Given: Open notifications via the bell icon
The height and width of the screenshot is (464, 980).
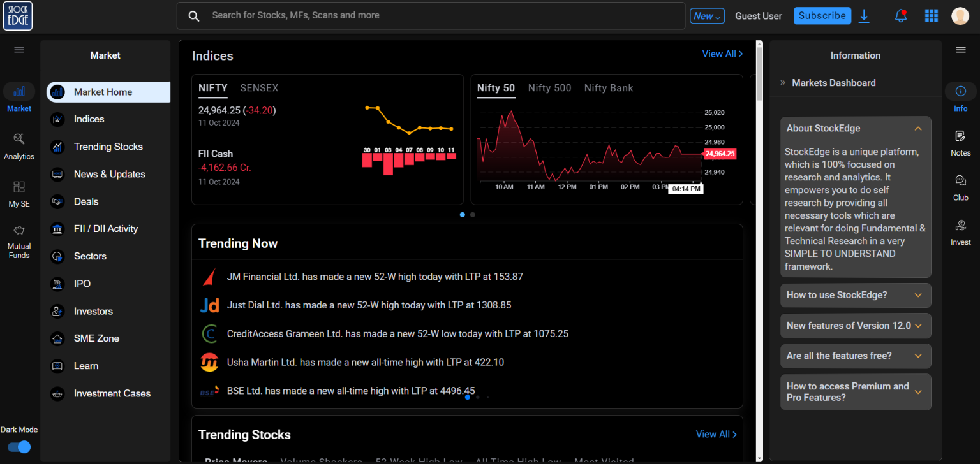Looking at the screenshot, I should 900,15.
